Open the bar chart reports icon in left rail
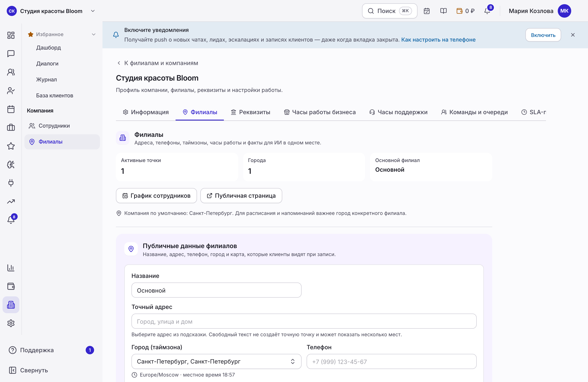 (x=11, y=268)
